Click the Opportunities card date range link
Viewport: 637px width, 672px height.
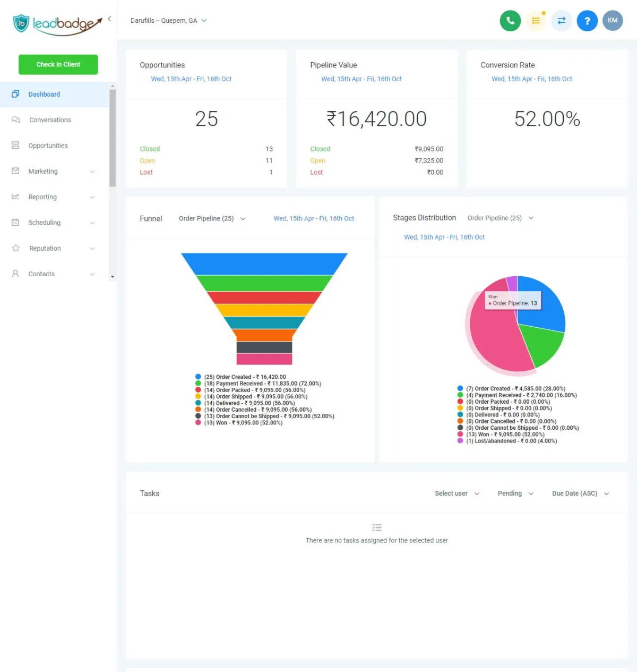tap(191, 79)
